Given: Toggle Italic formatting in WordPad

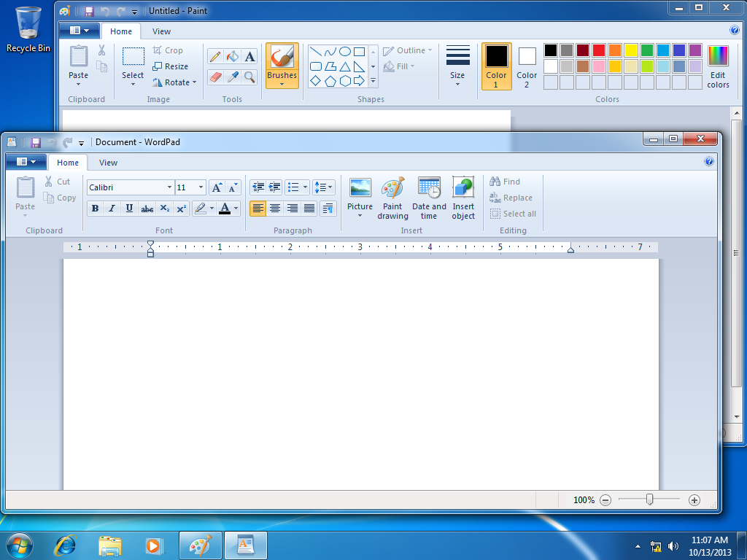Looking at the screenshot, I should pos(112,208).
